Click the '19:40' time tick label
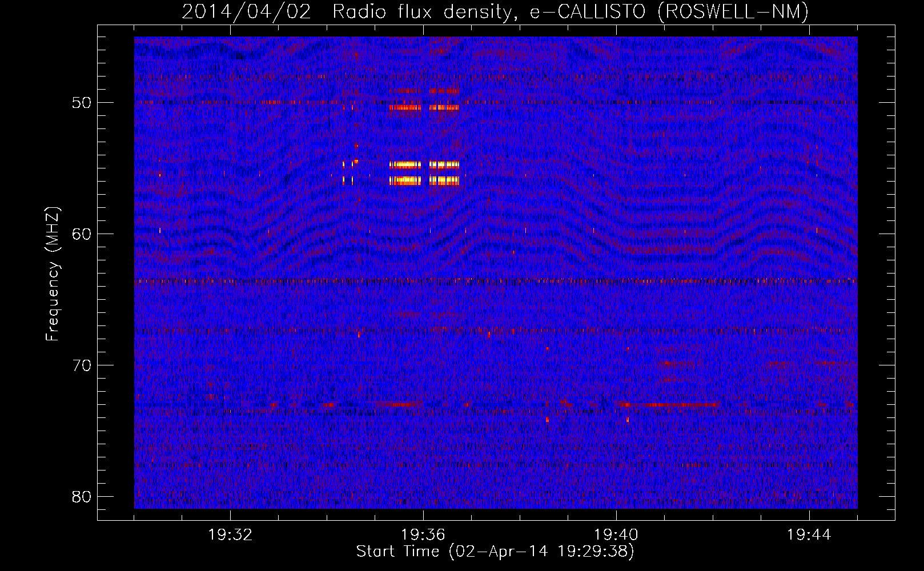 point(616,535)
